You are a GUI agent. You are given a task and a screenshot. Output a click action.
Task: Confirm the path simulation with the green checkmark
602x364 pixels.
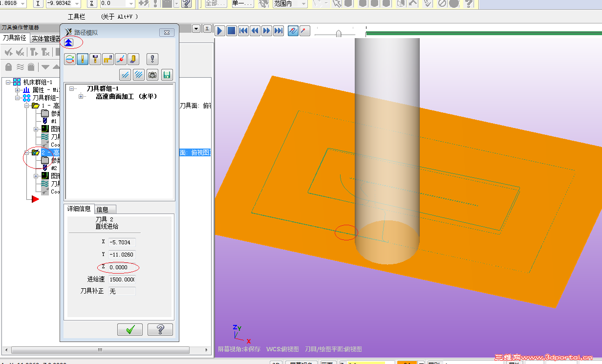click(x=130, y=330)
